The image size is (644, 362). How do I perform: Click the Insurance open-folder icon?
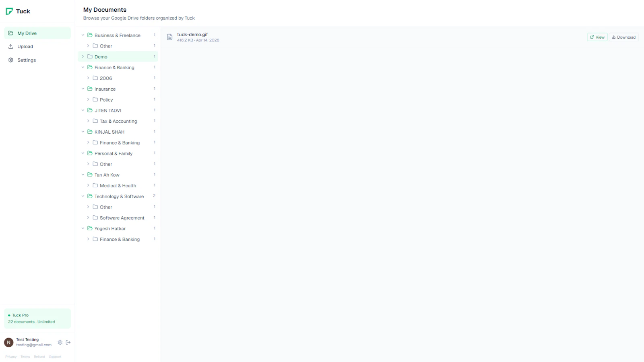click(x=90, y=89)
